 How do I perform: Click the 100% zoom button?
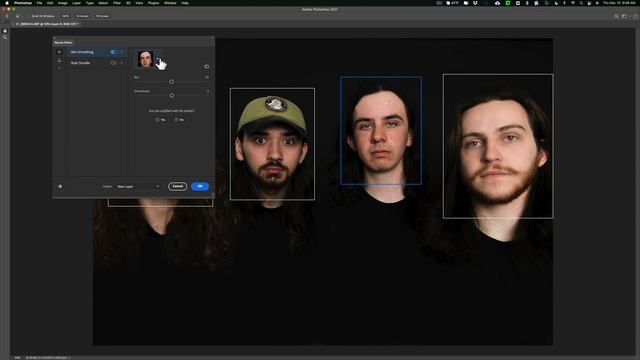click(65, 16)
